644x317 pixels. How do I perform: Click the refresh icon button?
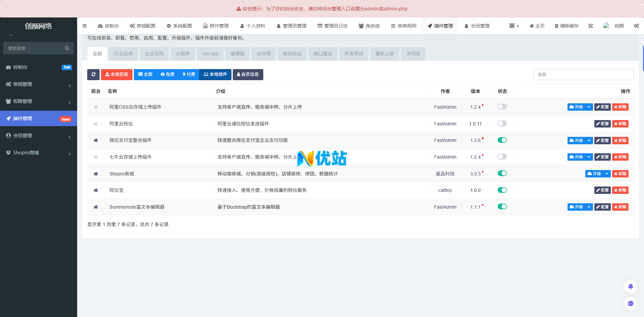coord(93,74)
